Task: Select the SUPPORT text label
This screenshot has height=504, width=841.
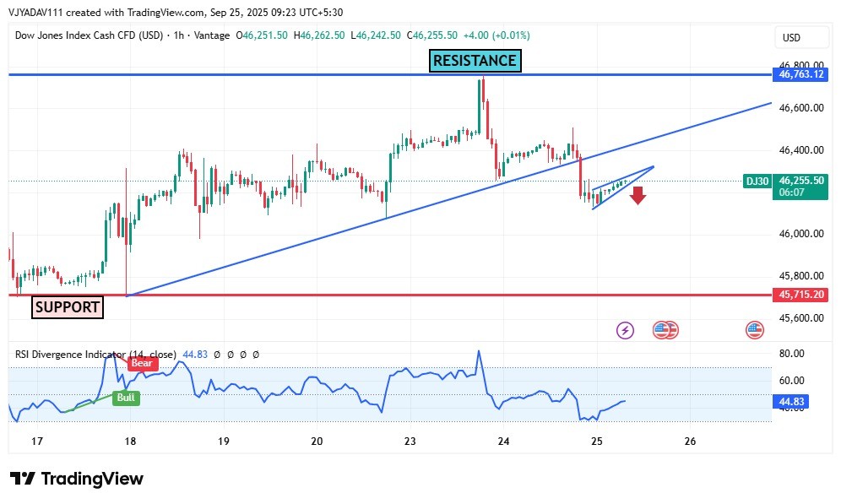Action: point(68,307)
